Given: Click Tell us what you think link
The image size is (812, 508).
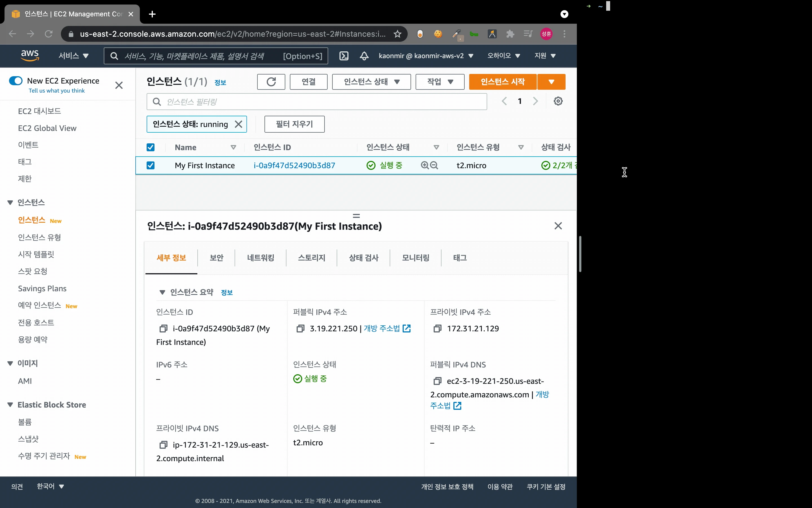Looking at the screenshot, I should (57, 91).
